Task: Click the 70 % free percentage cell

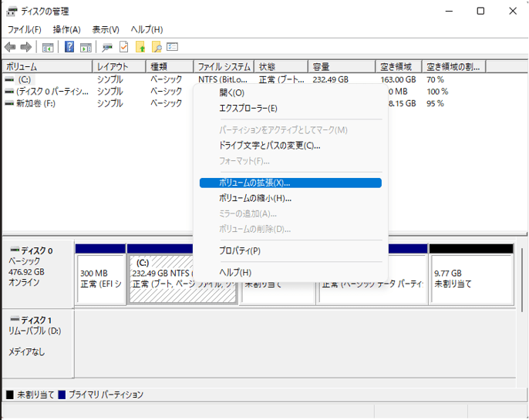Action: [x=435, y=79]
